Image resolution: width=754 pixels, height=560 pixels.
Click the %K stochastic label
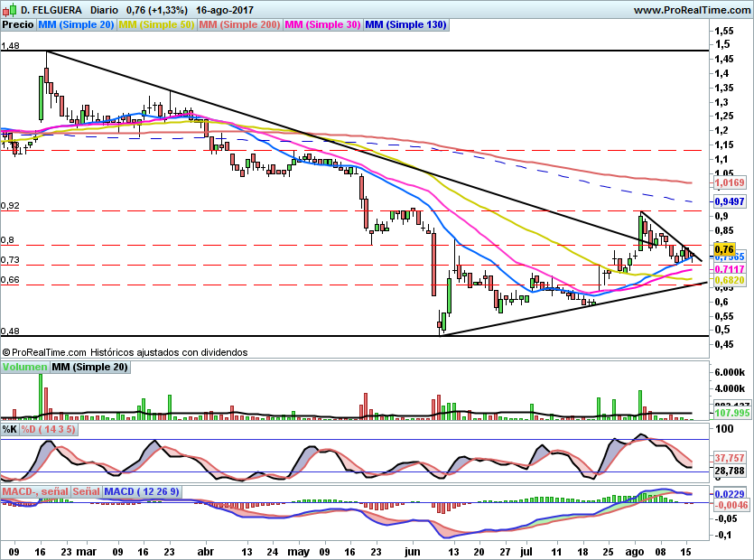point(10,430)
